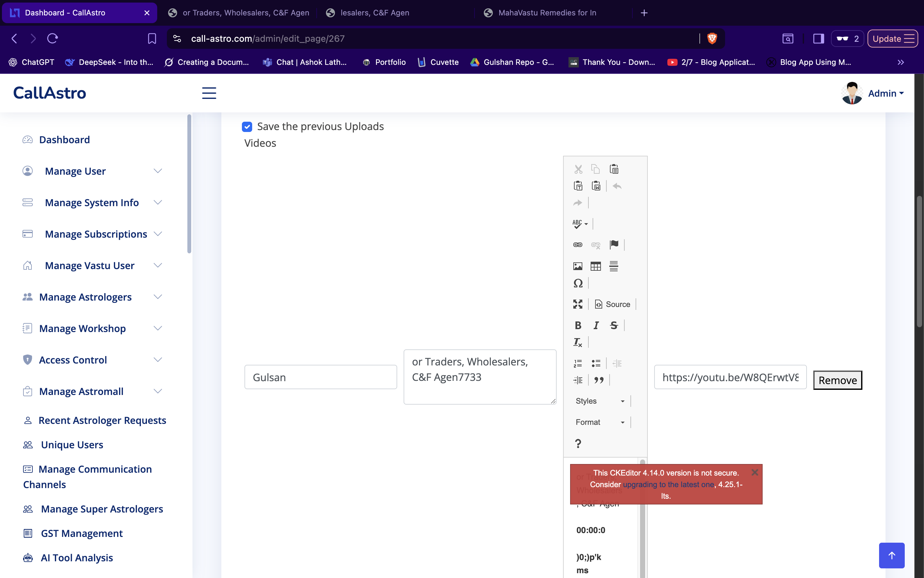Toggle Italic formatting

(x=596, y=325)
